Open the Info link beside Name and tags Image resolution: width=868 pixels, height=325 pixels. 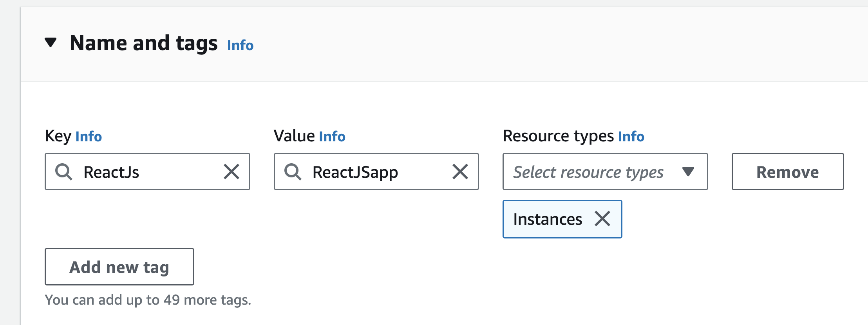pos(240,45)
